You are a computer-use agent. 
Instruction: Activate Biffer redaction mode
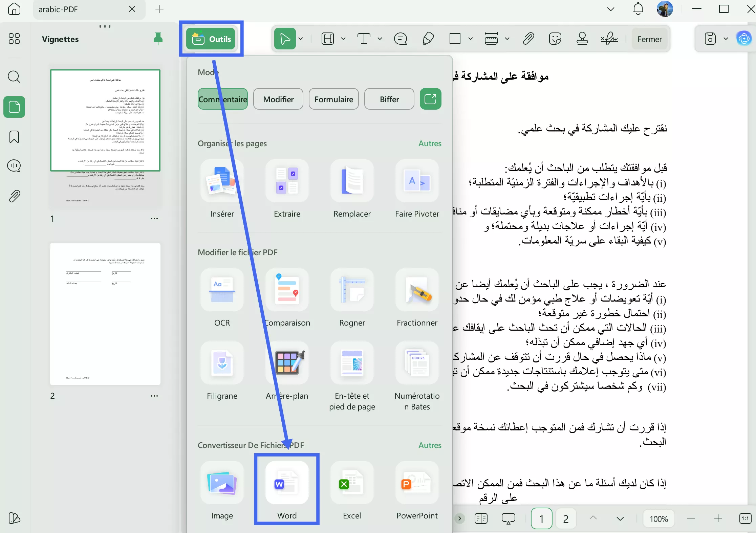[x=389, y=99]
